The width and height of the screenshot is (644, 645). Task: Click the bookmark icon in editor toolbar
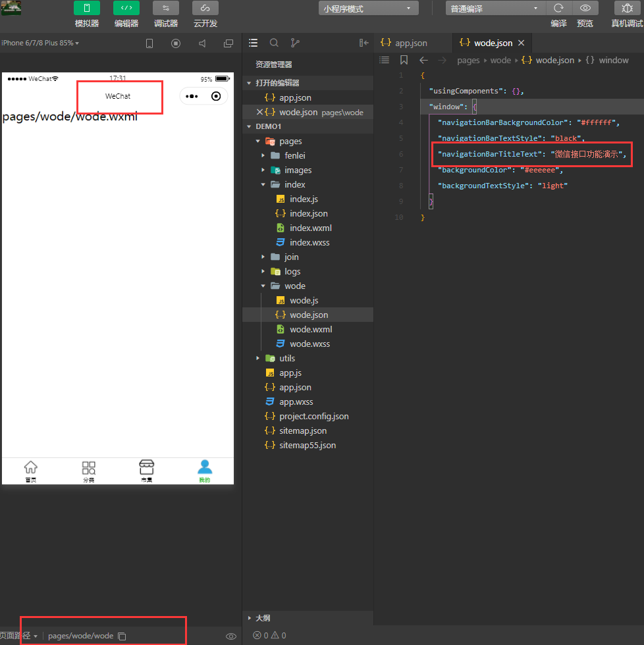[404, 60]
